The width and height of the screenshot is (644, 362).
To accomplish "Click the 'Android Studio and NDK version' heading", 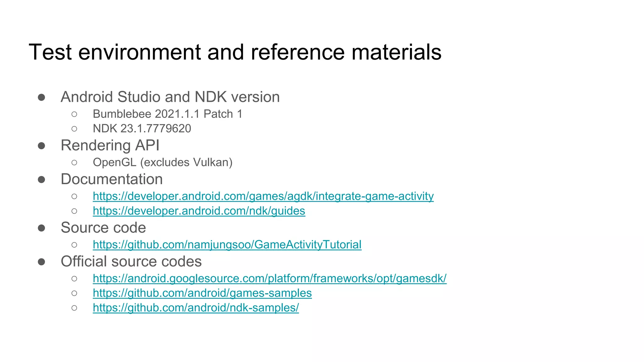I will click(170, 97).
